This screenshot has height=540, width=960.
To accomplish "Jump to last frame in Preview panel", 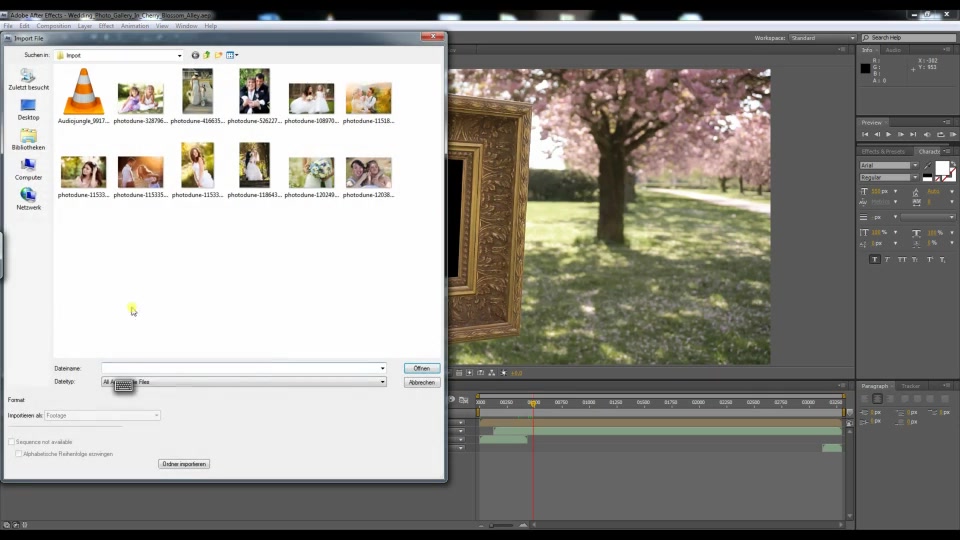I will coord(913,135).
